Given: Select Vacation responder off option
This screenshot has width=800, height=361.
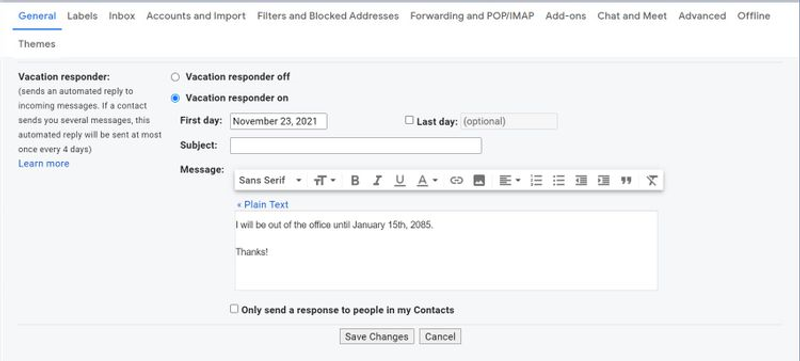Looking at the screenshot, I should [x=175, y=77].
